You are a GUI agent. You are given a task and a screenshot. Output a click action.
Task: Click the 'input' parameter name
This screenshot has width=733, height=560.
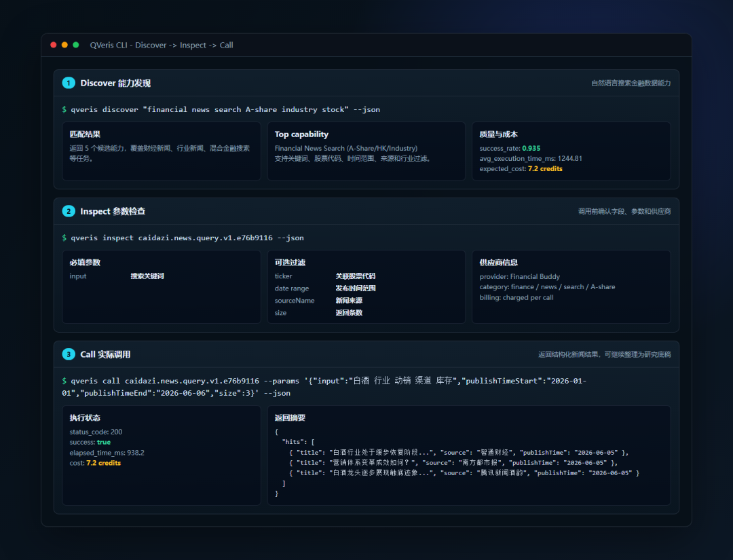pos(77,276)
